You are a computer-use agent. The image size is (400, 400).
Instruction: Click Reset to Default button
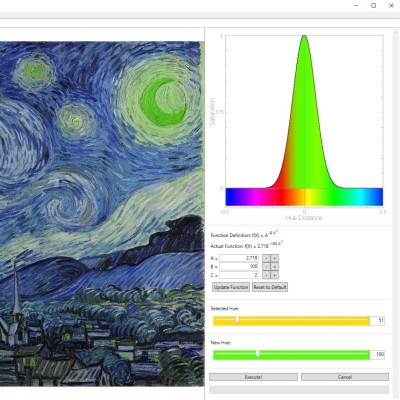tap(270, 287)
